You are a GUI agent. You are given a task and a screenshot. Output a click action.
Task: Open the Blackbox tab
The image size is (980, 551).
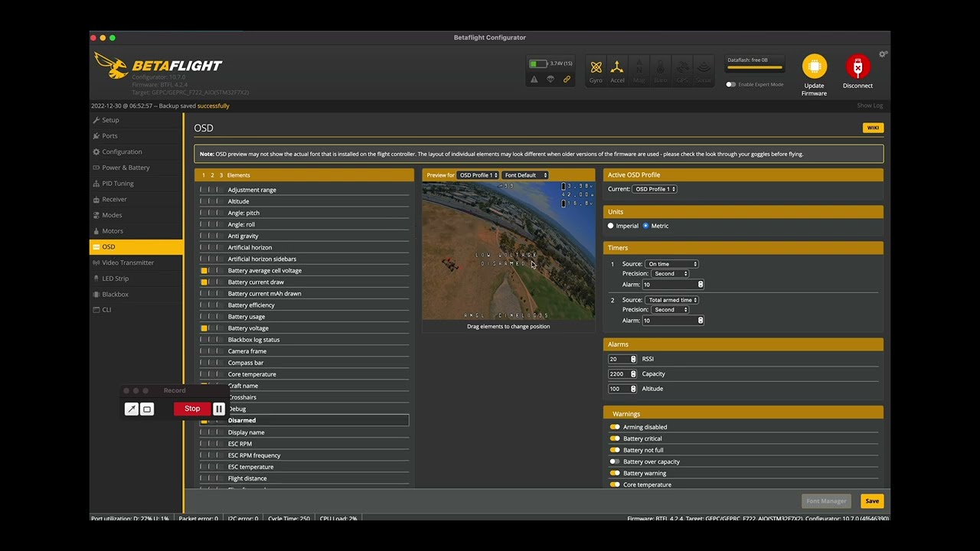click(x=136, y=294)
